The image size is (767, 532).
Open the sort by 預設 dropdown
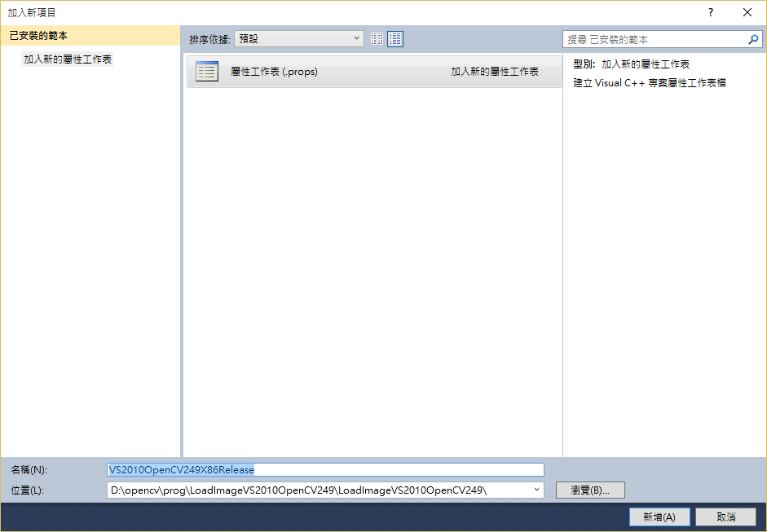pyautogui.click(x=299, y=39)
